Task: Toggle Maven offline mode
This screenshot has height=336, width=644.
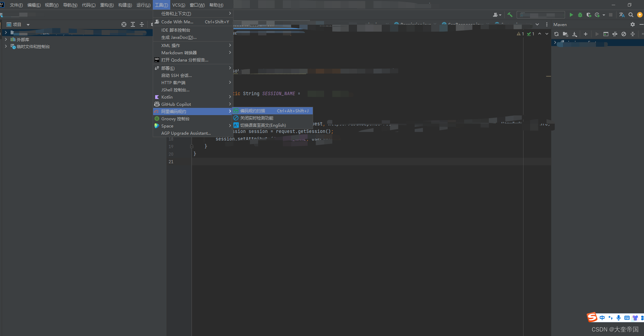Action: coord(615,34)
